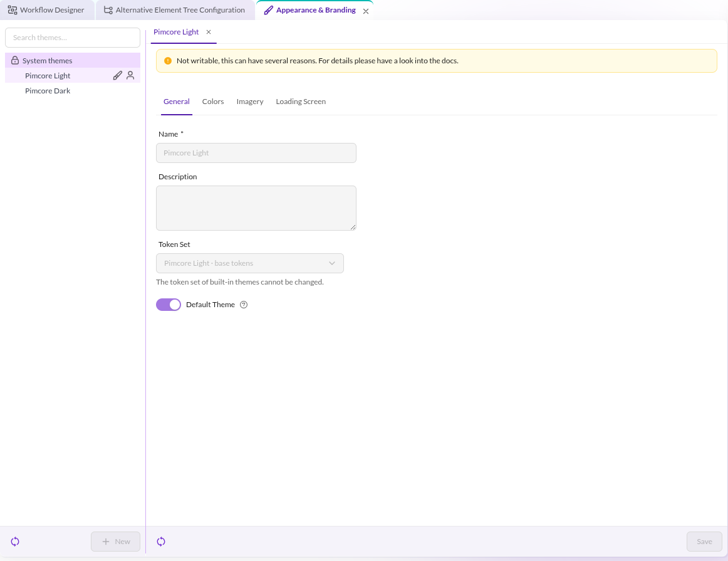The width and height of the screenshot is (728, 561).
Task: Select Pimcore Dark in the theme list
Action: click(73, 90)
